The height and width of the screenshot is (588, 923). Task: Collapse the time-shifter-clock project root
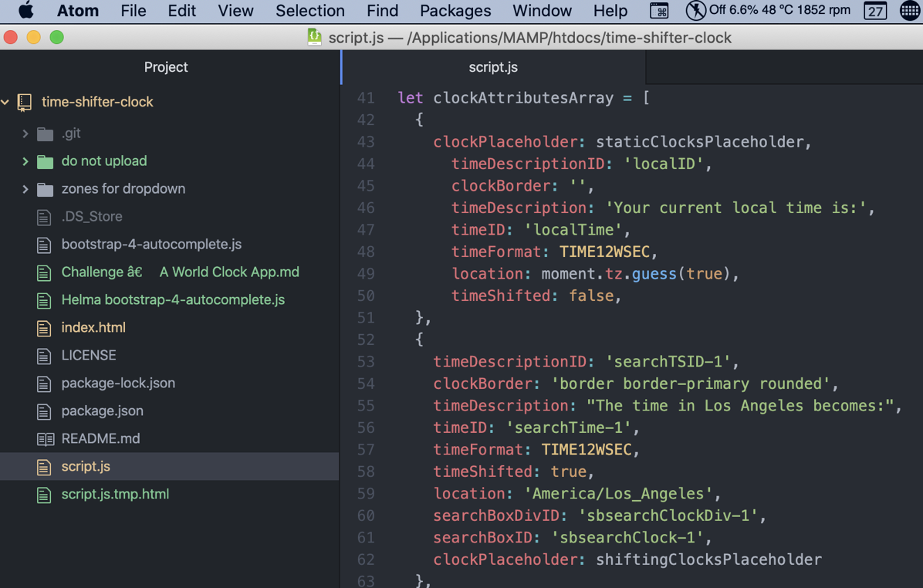point(6,102)
